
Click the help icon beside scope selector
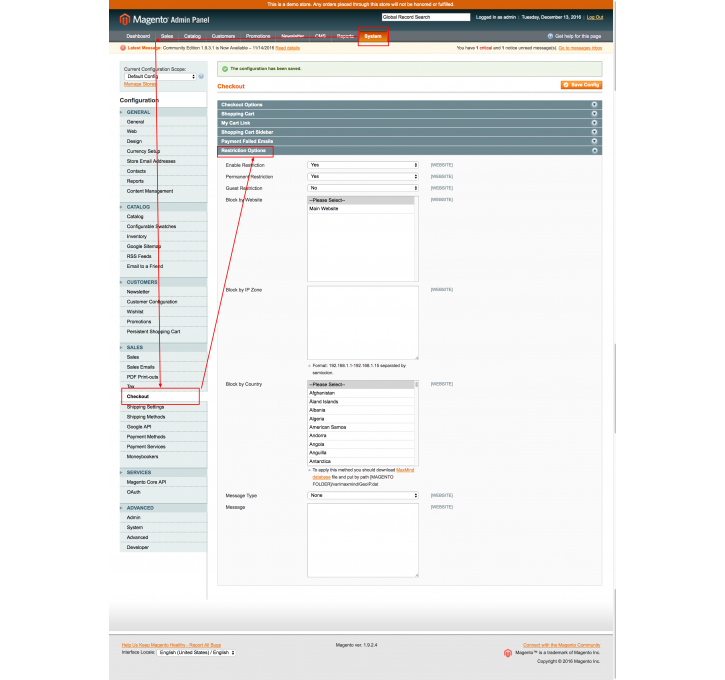click(201, 76)
